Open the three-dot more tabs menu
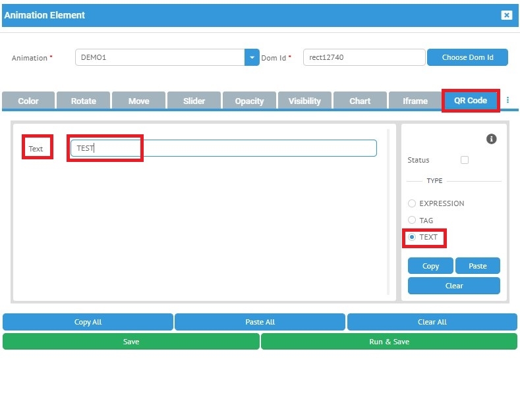 pyautogui.click(x=507, y=100)
